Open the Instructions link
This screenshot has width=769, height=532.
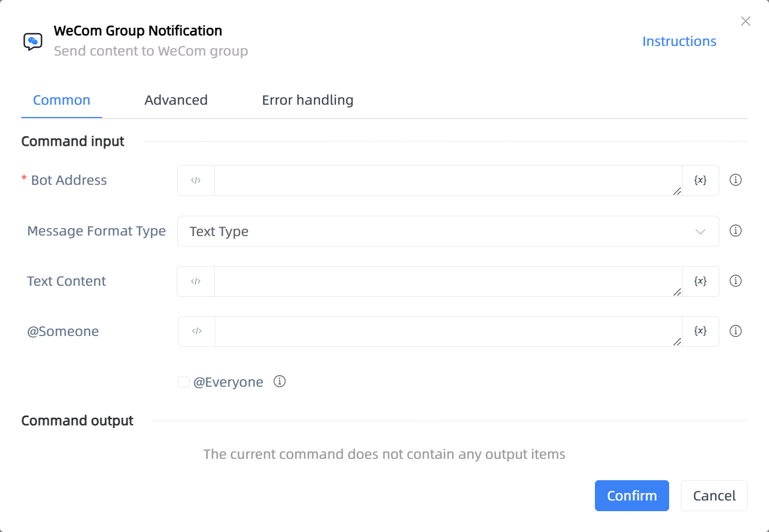pos(679,42)
